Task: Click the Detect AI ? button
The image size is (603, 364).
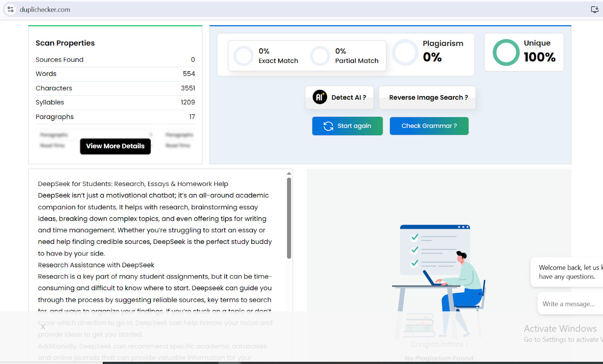Action: (339, 97)
